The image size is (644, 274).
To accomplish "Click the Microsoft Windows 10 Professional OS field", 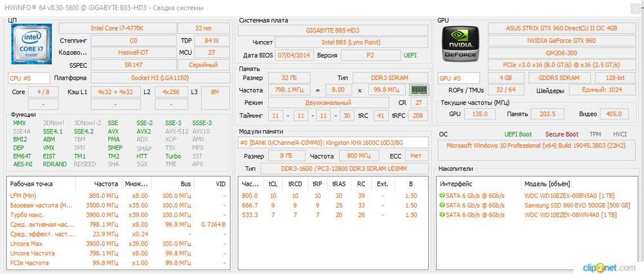I will (x=537, y=150).
